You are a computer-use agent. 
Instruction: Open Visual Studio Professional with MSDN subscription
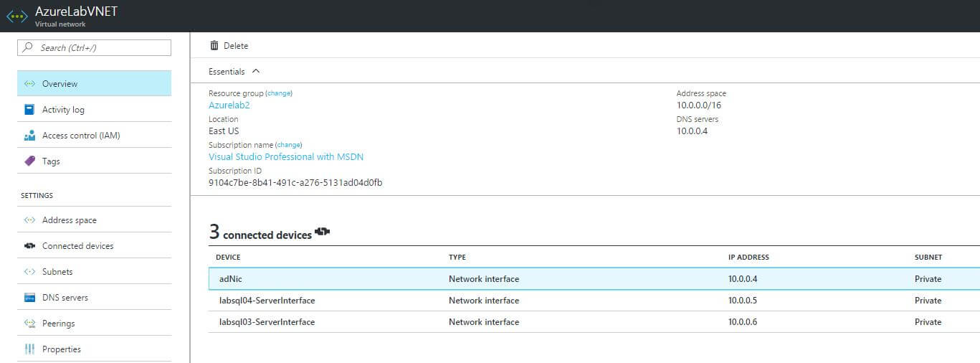pos(286,157)
